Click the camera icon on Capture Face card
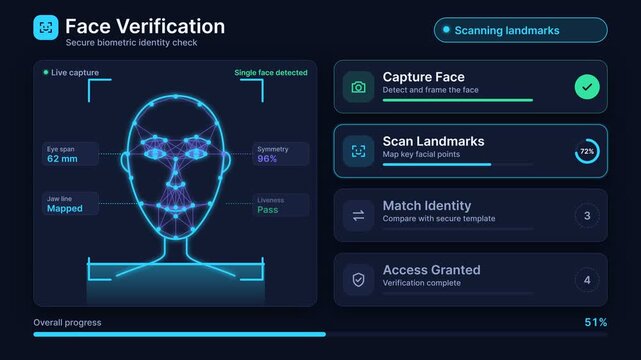Screen dimensions: 641x360 tap(359, 87)
